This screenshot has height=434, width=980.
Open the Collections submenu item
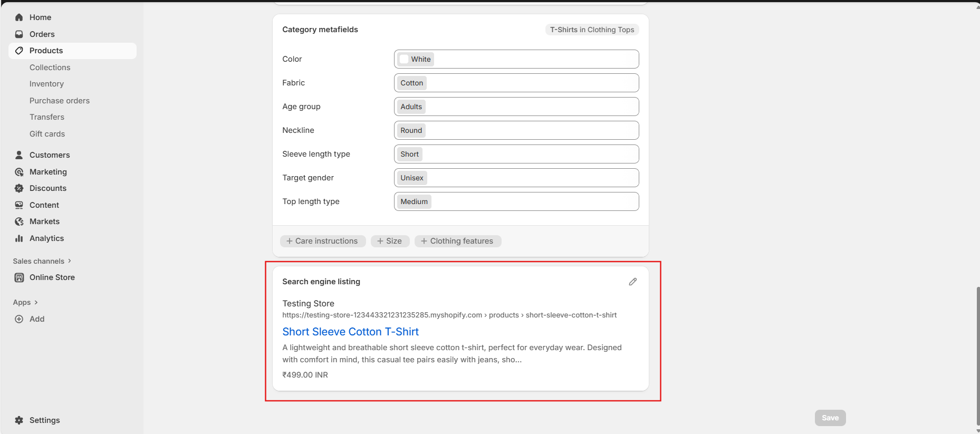tap(50, 67)
